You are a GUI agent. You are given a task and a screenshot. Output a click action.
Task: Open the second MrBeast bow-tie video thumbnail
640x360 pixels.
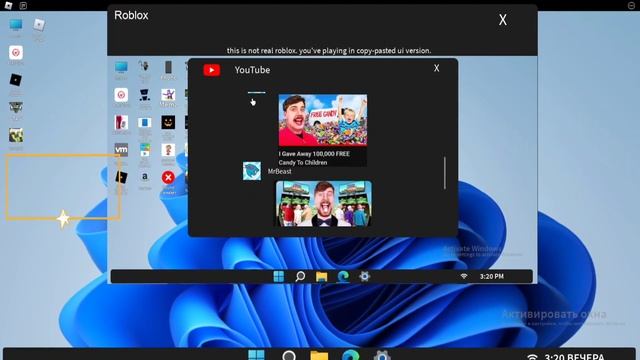pos(324,204)
